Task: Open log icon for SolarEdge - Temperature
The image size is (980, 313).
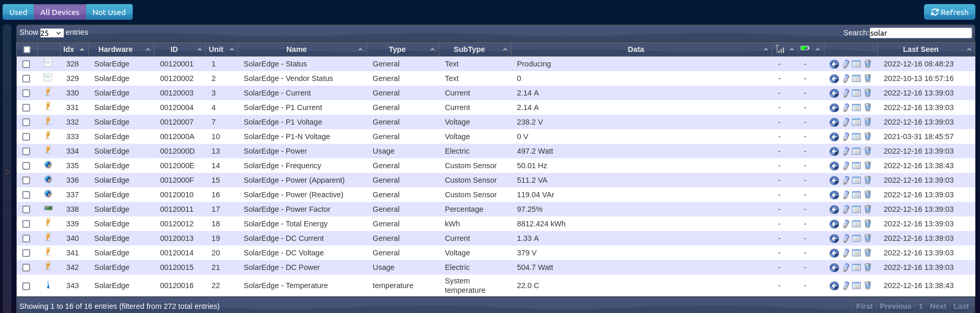Action: coord(857,286)
